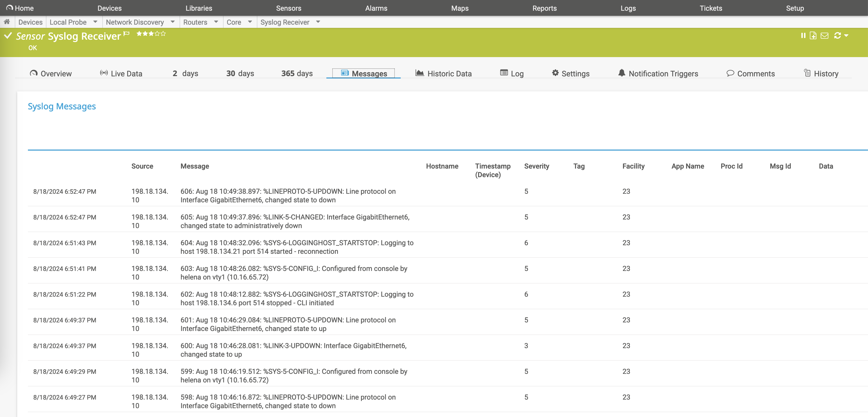Image resolution: width=868 pixels, height=417 pixels.
Task: Click the home icon in breadcrumb
Action: (x=7, y=22)
